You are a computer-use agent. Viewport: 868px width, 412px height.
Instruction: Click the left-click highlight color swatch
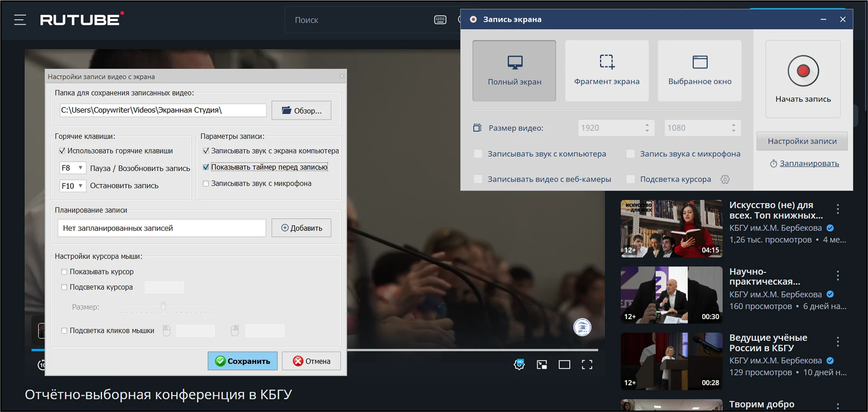(x=195, y=331)
